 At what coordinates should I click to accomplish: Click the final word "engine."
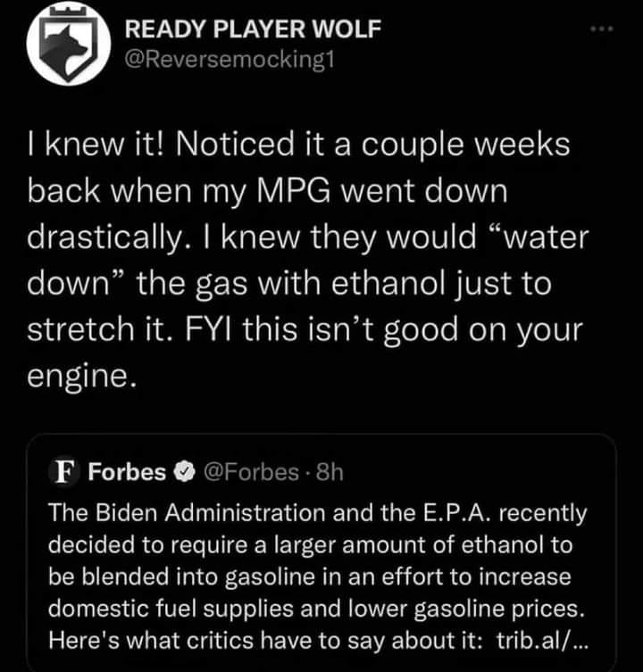pyautogui.click(x=81, y=377)
